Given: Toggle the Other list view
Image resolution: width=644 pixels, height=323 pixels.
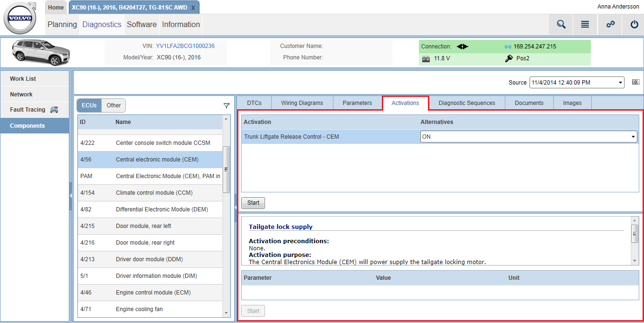Looking at the screenshot, I should [x=114, y=105].
